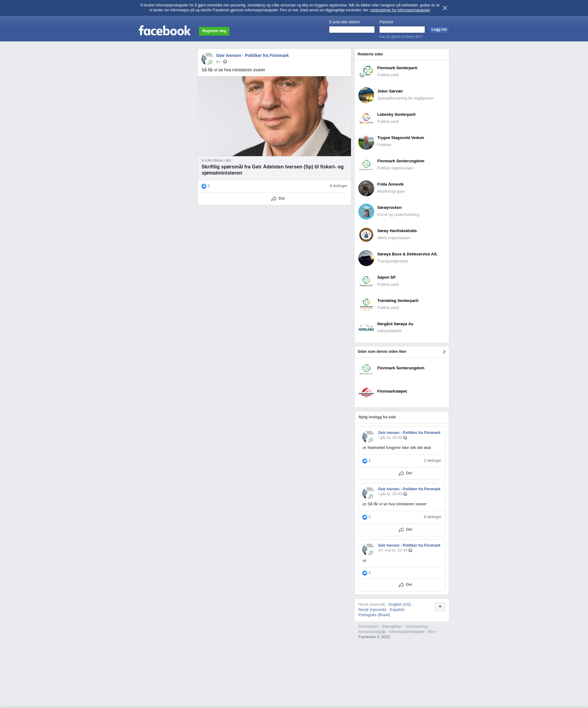Screen dimensions: 588x708
Task: Focus the E-post eller telefon field
Action: pyautogui.click(x=352, y=30)
